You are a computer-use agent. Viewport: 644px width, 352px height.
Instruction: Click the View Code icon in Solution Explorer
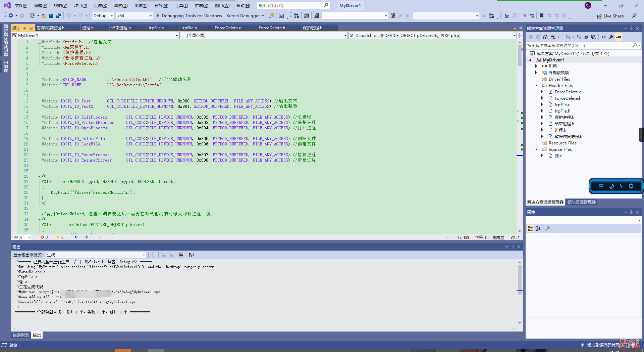click(604, 37)
